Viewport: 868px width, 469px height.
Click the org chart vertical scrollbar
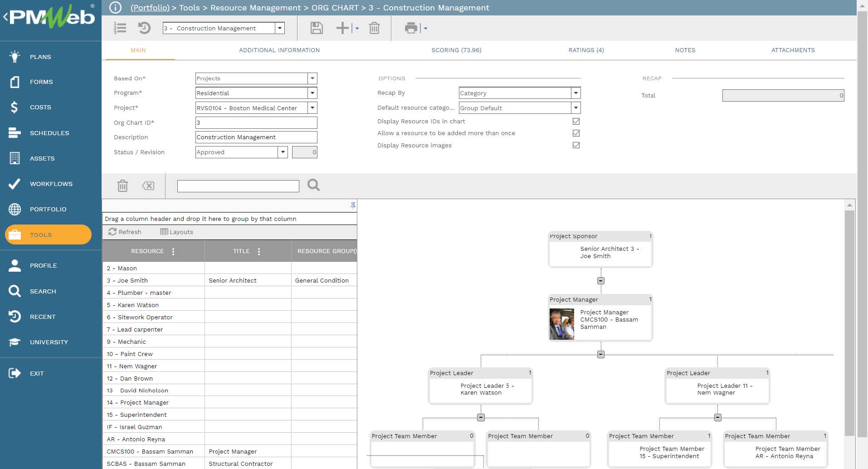point(849,318)
